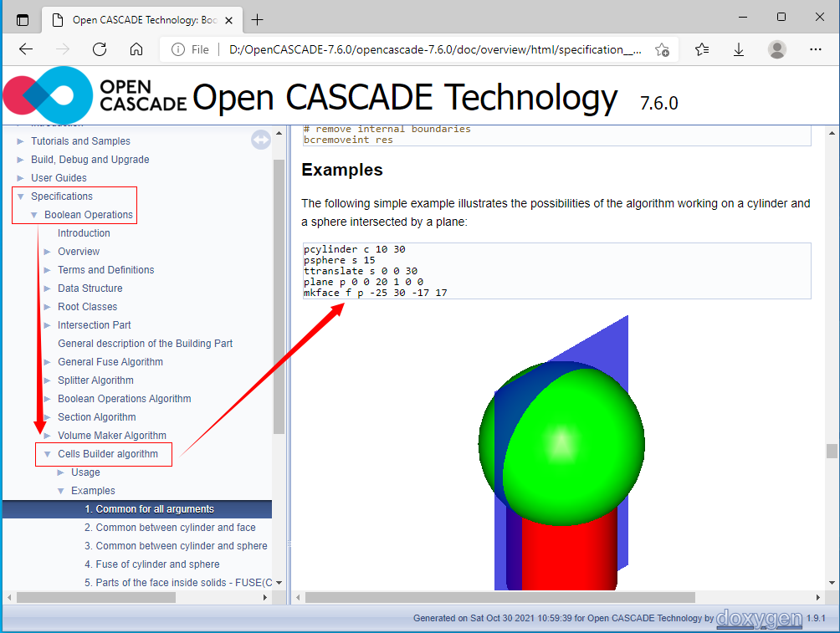Select '1. Common for all arguments'

[150, 509]
